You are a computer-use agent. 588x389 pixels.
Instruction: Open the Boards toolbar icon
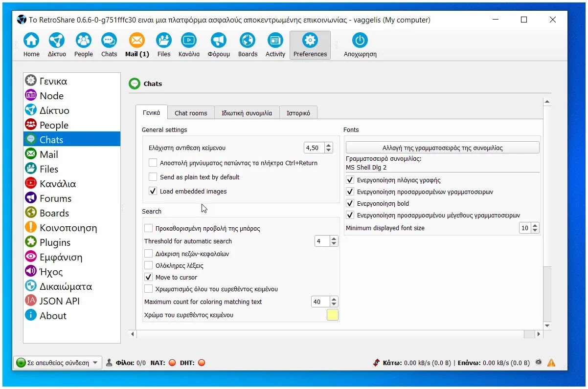point(248,45)
